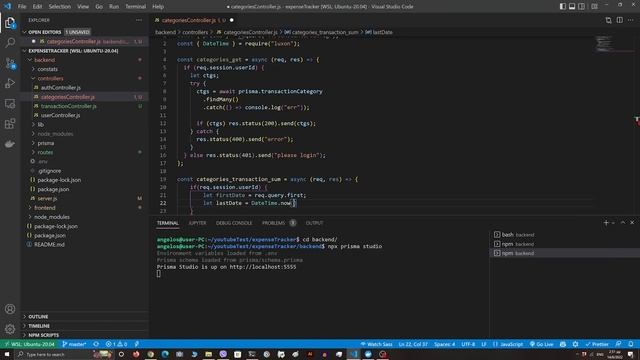640x360 pixels.
Task: Open the Search view in activity bar
Action: (x=10, y=42)
